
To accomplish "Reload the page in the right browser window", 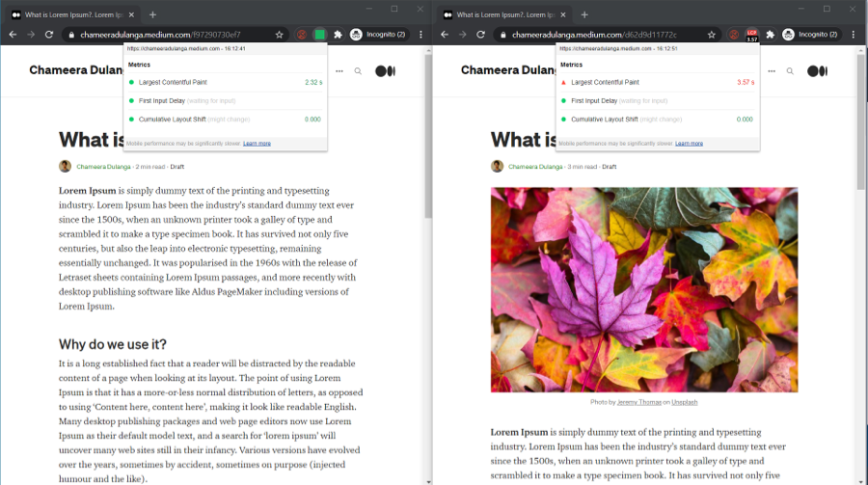I will pyautogui.click(x=481, y=35).
